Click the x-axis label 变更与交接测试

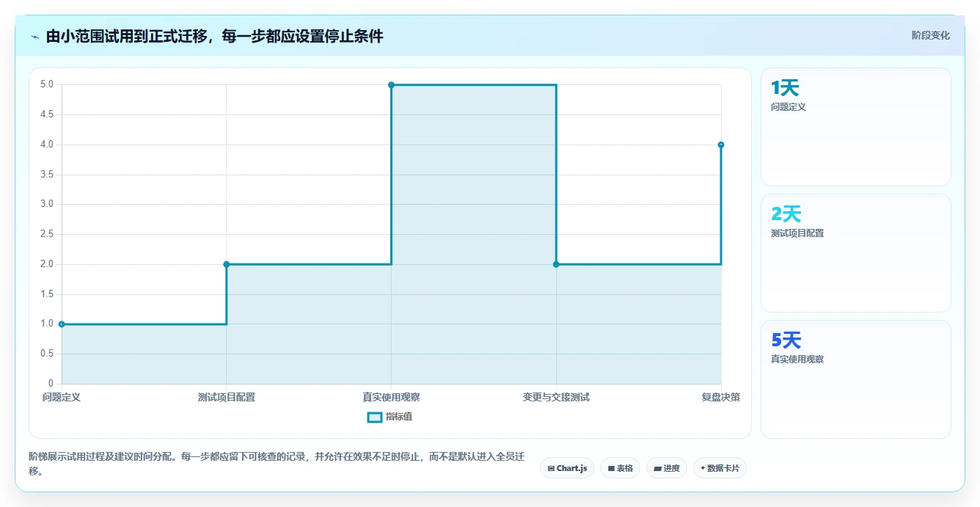(x=556, y=397)
